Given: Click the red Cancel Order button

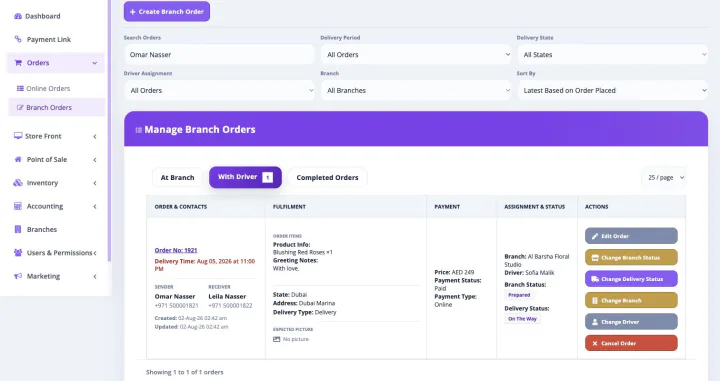Looking at the screenshot, I should (631, 343).
